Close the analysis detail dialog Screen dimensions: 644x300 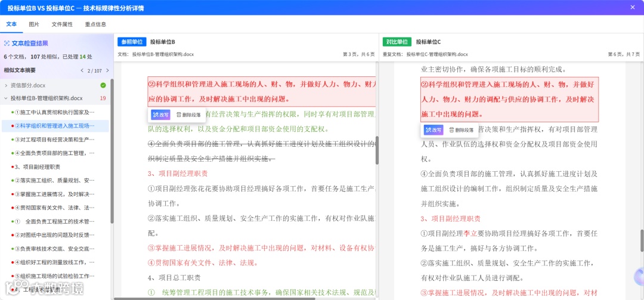point(633,7)
